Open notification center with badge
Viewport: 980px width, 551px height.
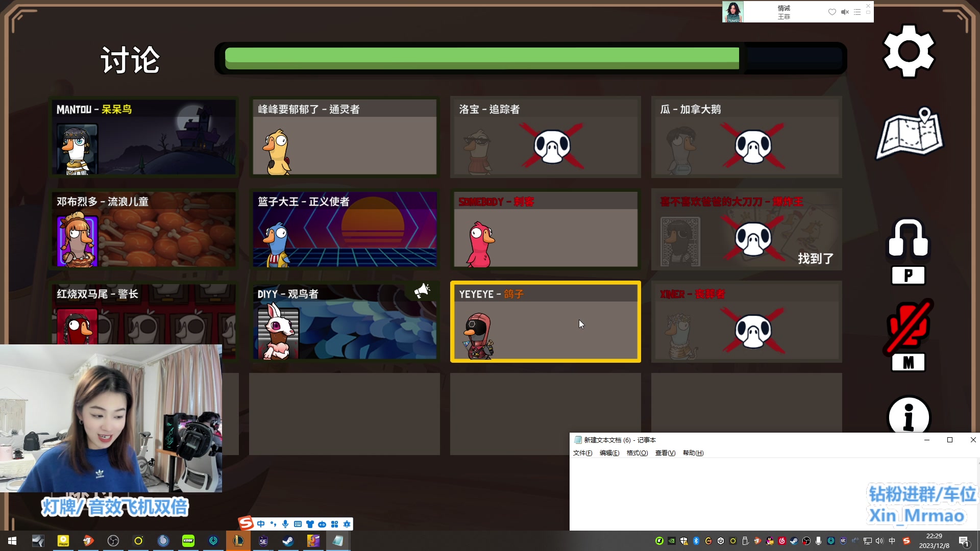(x=964, y=541)
